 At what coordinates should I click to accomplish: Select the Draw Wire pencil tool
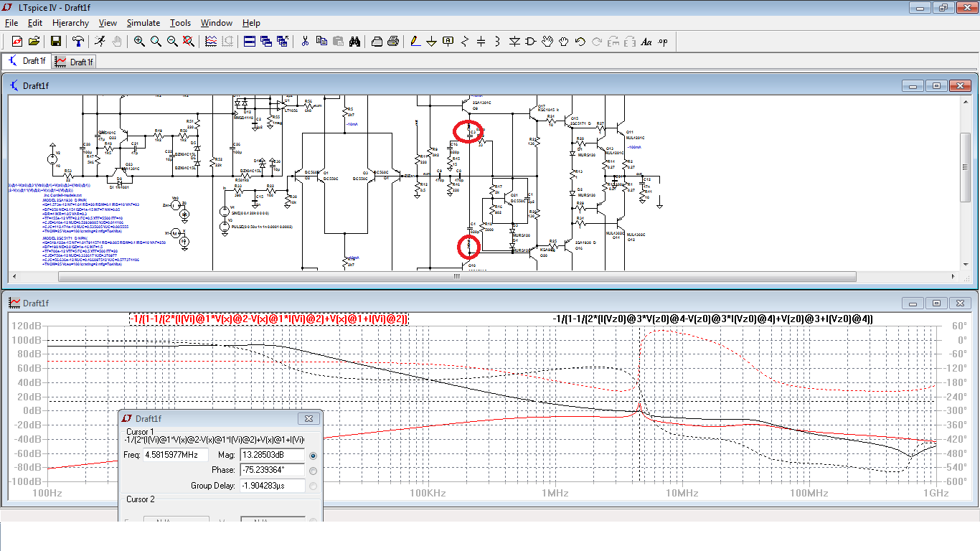click(415, 42)
